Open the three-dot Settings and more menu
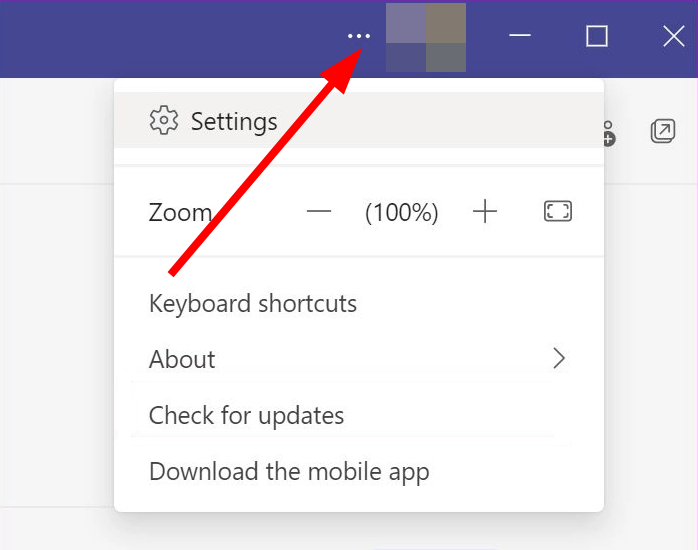The image size is (698, 550). click(x=359, y=36)
